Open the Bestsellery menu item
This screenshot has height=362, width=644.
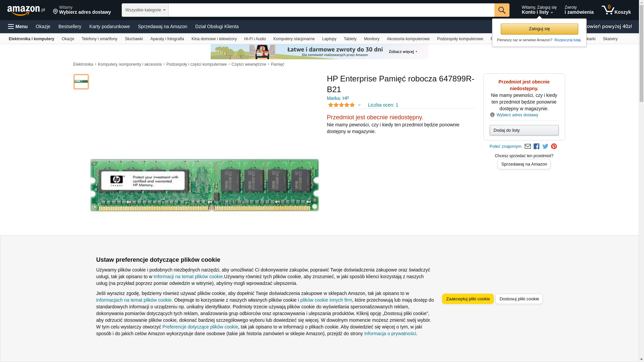point(70,26)
